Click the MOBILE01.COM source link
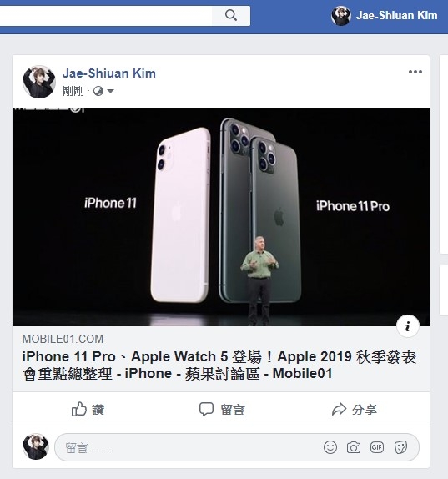This screenshot has width=448, height=479. coord(63,339)
